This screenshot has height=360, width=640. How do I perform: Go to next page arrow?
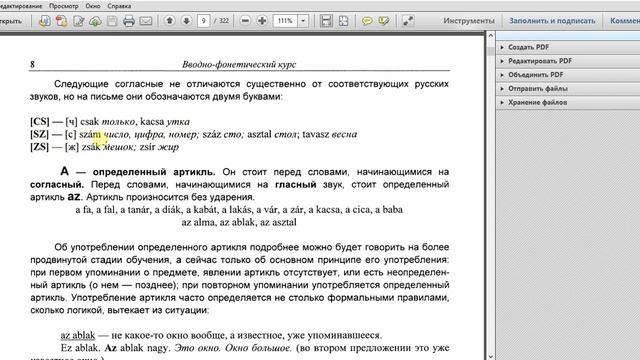[186, 20]
